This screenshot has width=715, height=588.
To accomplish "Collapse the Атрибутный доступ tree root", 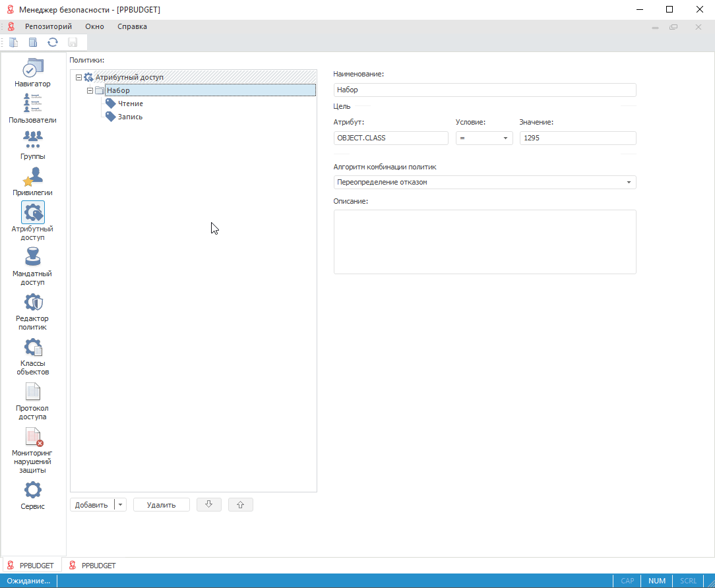I will (x=79, y=78).
